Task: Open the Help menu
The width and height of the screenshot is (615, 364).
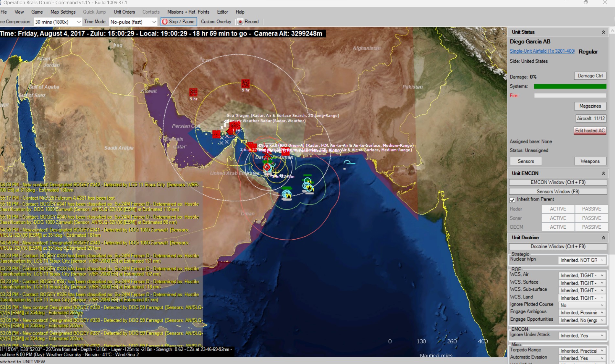Action: [x=240, y=12]
